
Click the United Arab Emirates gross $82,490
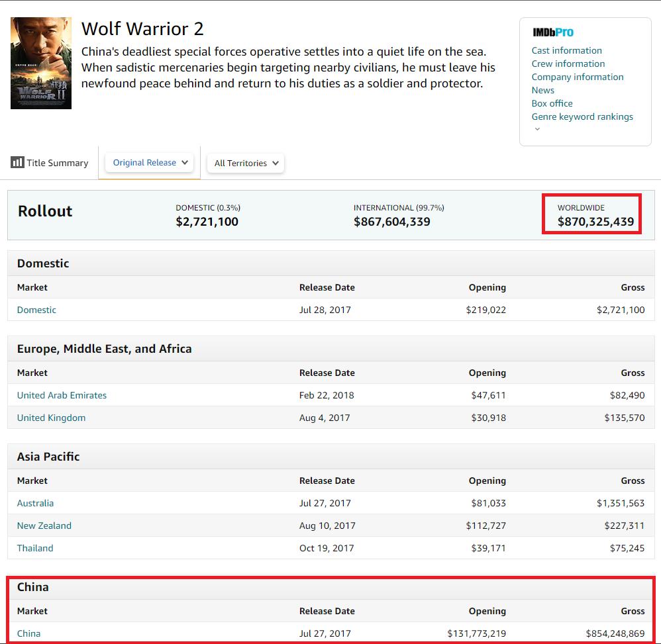[x=627, y=396]
